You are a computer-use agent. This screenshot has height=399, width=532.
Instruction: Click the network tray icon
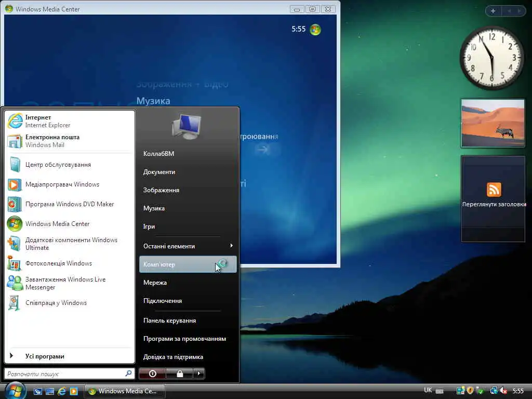point(494,391)
